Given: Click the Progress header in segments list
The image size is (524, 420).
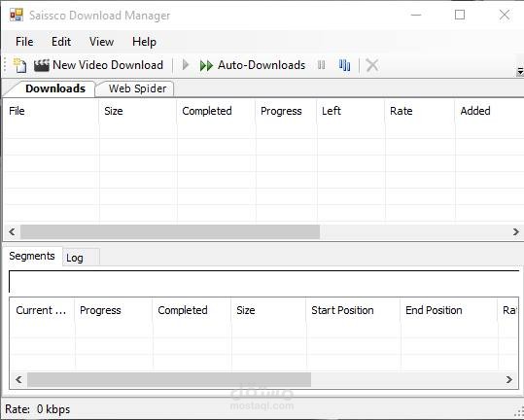Looking at the screenshot, I should [114, 310].
